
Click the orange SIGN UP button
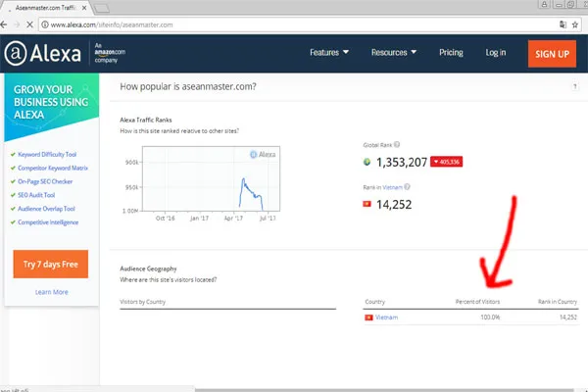point(552,54)
